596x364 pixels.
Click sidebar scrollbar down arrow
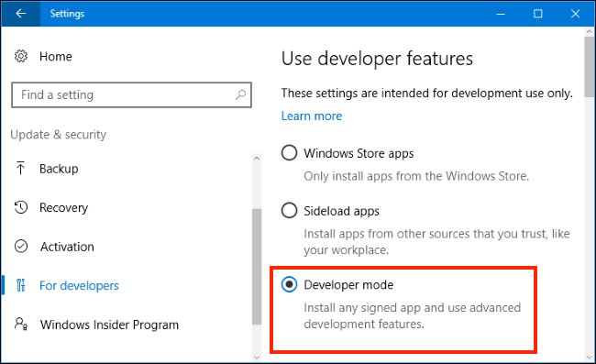(257, 358)
